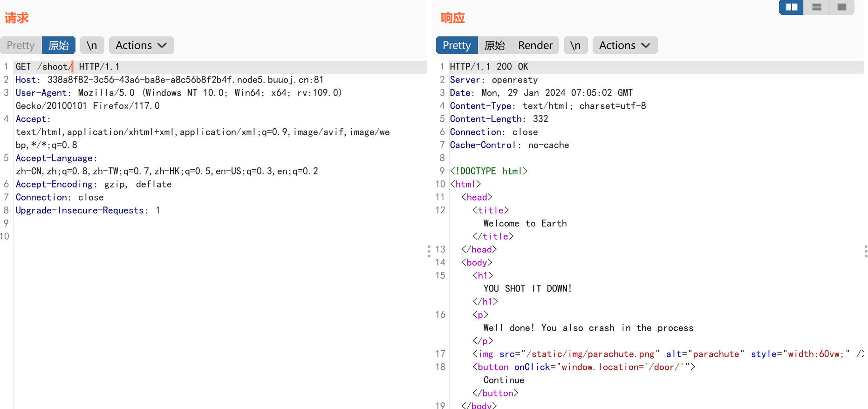Click the right-edge panel handle dots
This screenshot has height=409, width=868.
[x=866, y=251]
